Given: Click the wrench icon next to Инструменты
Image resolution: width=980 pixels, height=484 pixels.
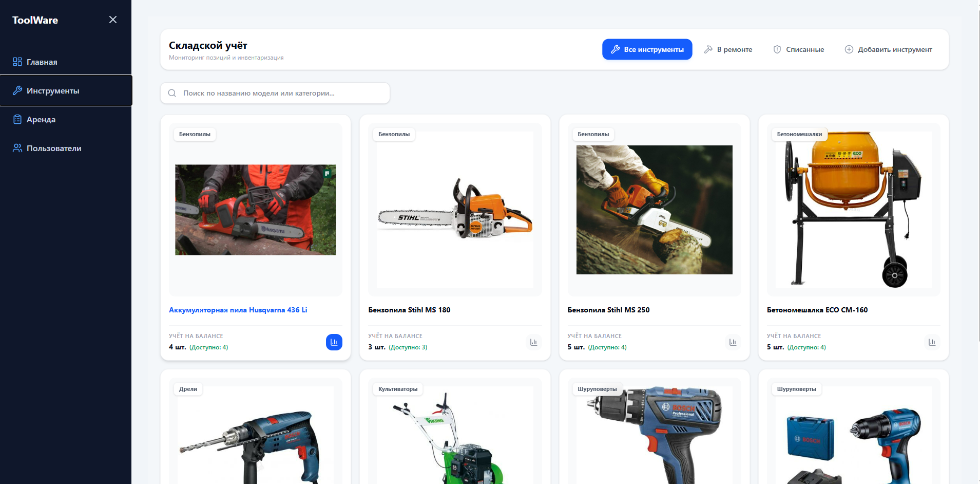Looking at the screenshot, I should point(17,90).
